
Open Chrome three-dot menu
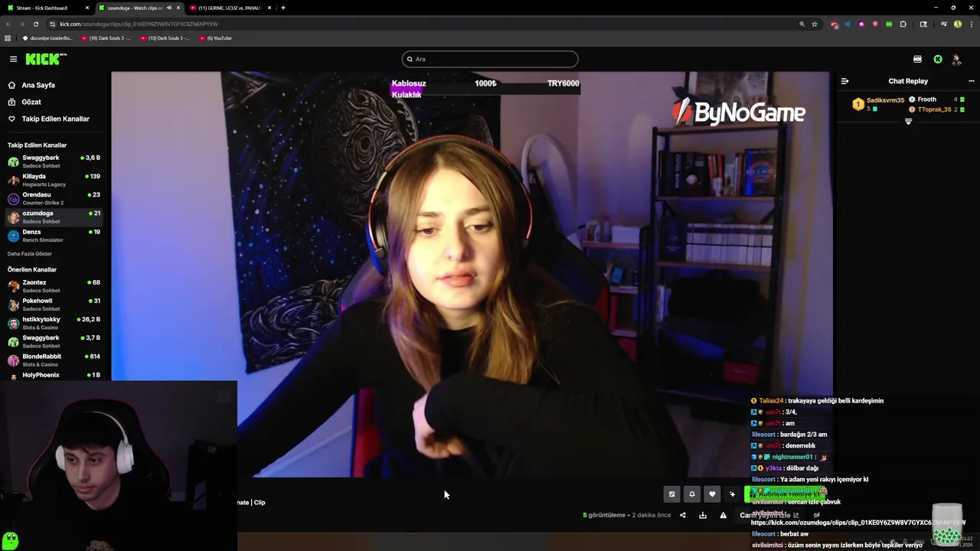971,24
